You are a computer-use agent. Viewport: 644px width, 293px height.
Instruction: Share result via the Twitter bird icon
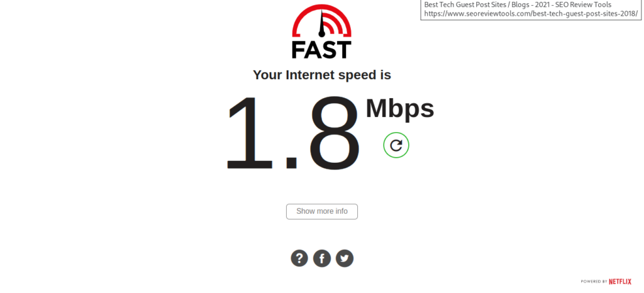pyautogui.click(x=345, y=258)
